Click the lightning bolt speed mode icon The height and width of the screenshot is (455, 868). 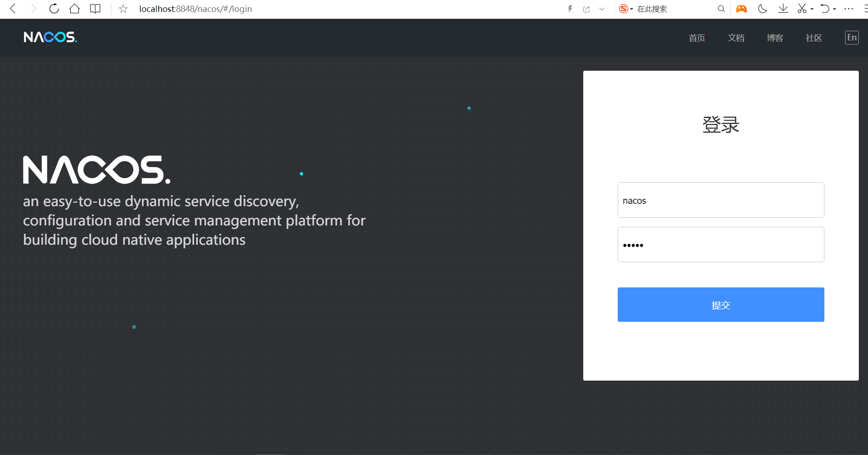[570, 9]
